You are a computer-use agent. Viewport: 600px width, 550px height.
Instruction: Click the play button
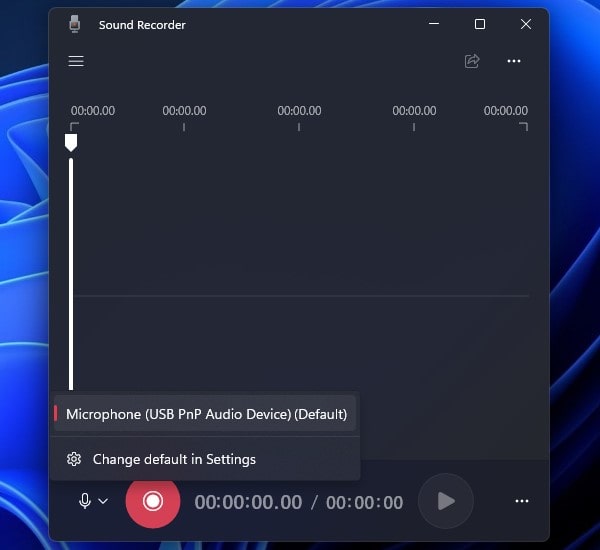tap(446, 501)
